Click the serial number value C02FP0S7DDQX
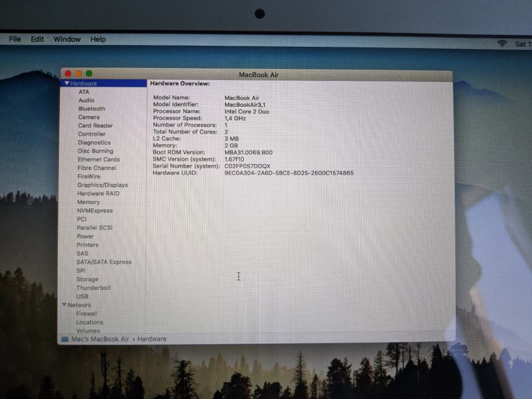Image resolution: width=532 pixels, height=399 pixels. point(247,166)
